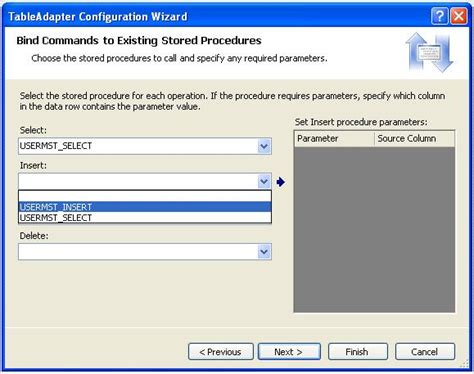Choose USERMST_INSERT from the list
This screenshot has height=374, width=474.
(x=145, y=207)
